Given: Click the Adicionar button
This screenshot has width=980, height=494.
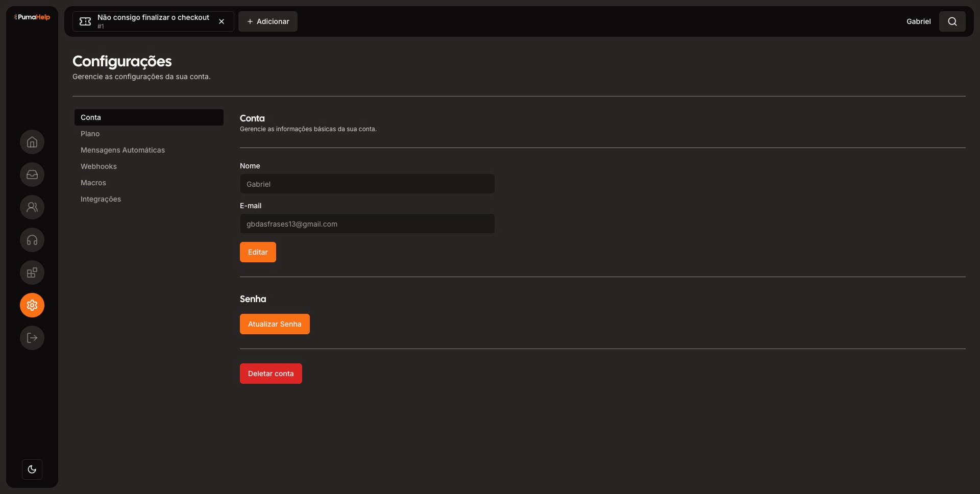Looking at the screenshot, I should [268, 21].
